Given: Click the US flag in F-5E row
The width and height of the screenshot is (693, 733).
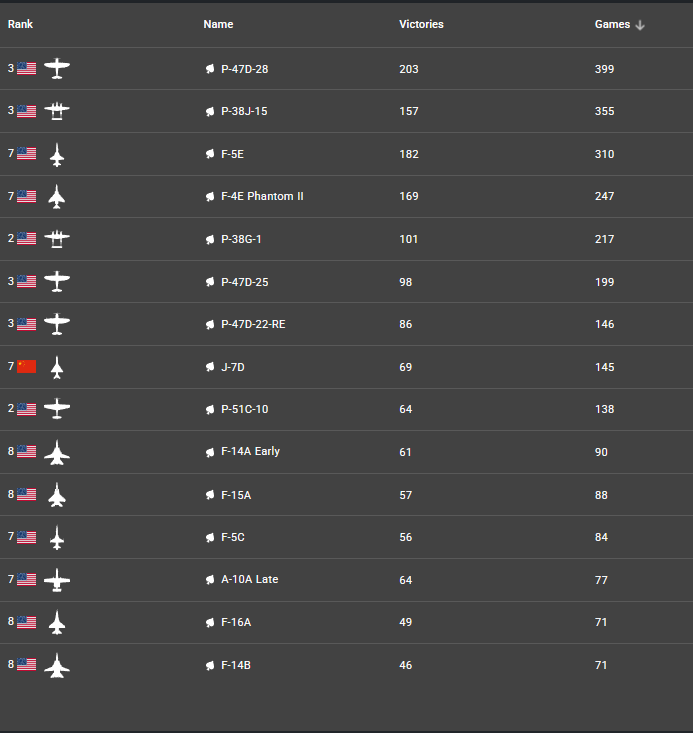Looking at the screenshot, I should pos(27,153).
